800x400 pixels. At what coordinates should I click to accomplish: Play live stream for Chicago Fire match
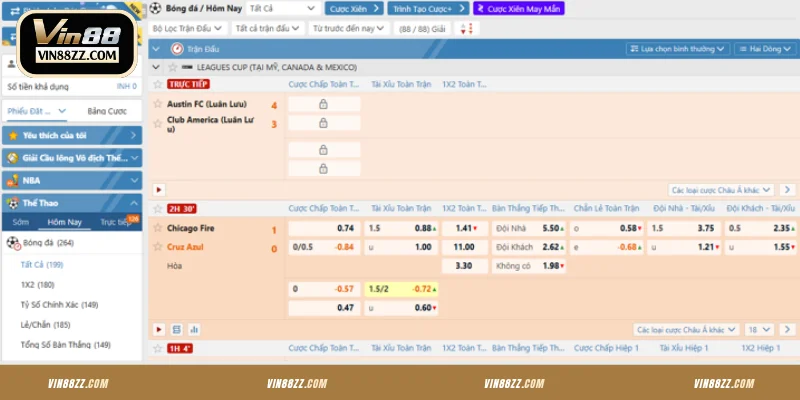pos(159,330)
